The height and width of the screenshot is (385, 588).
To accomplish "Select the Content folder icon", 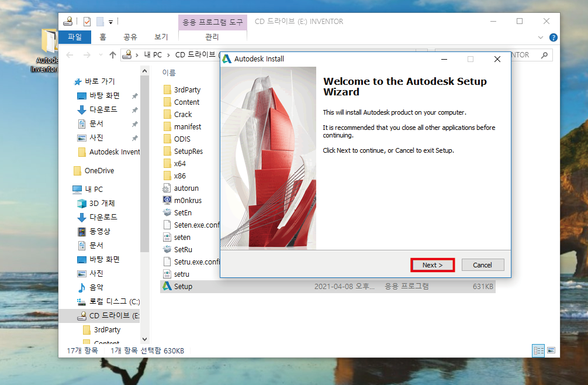I will (167, 102).
